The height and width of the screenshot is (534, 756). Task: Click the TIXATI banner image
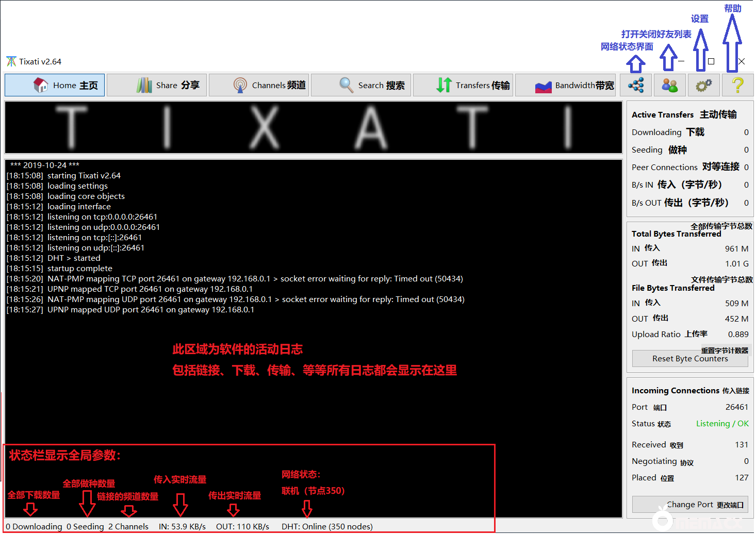[314, 127]
